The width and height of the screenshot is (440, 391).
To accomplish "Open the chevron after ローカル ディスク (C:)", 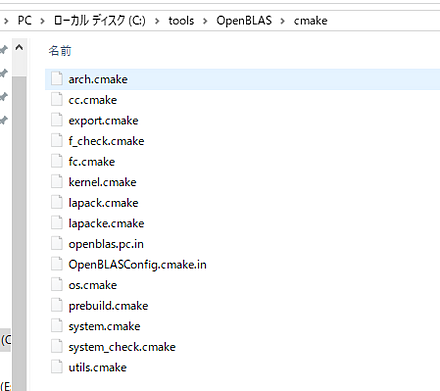I will (157, 21).
